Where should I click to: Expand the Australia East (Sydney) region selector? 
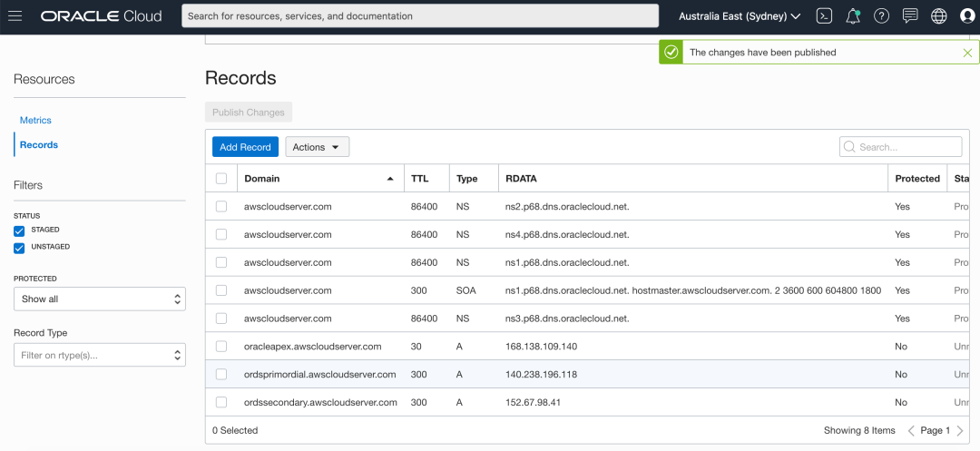tap(740, 16)
